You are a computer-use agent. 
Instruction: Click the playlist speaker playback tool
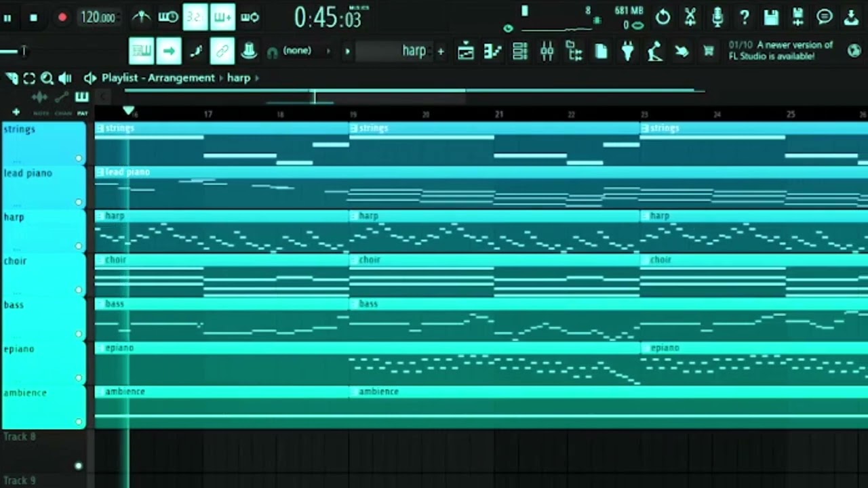65,78
